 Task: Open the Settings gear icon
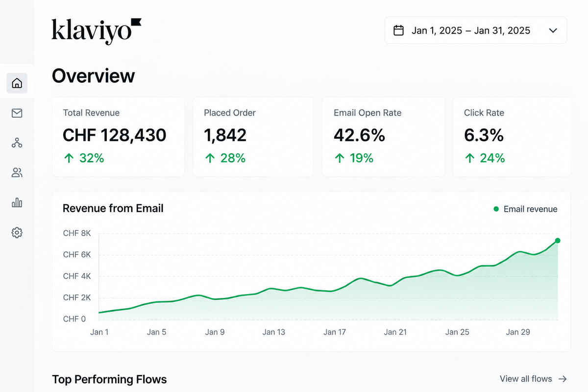coord(17,232)
